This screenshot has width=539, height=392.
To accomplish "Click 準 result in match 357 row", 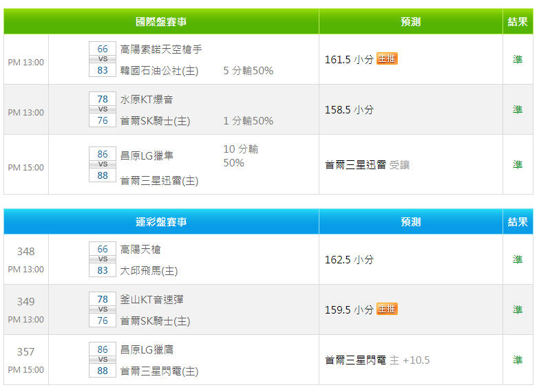I will tap(518, 360).
